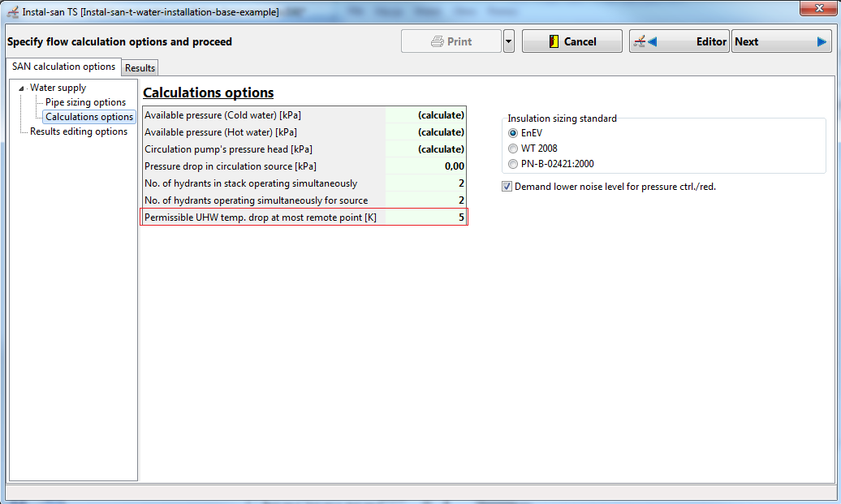Select Calculations options tree item
The height and width of the screenshot is (504, 841).
click(89, 116)
